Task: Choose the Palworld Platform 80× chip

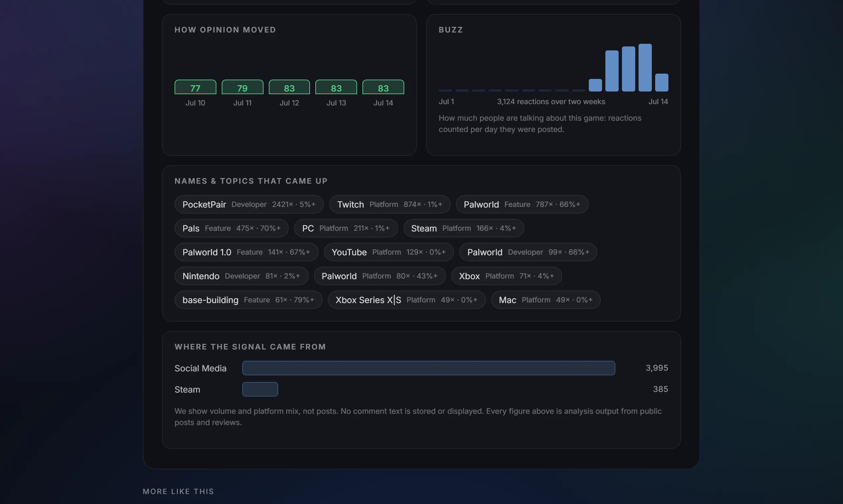Action: [380, 276]
